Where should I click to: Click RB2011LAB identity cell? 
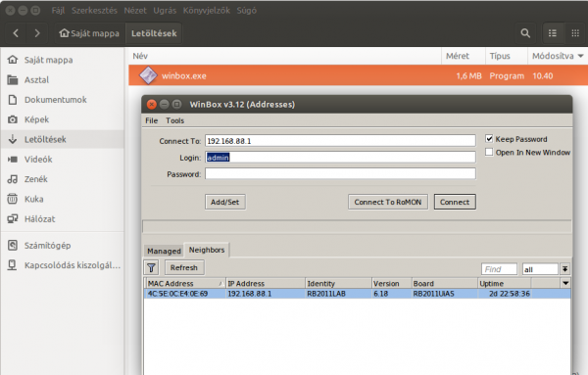(326, 294)
